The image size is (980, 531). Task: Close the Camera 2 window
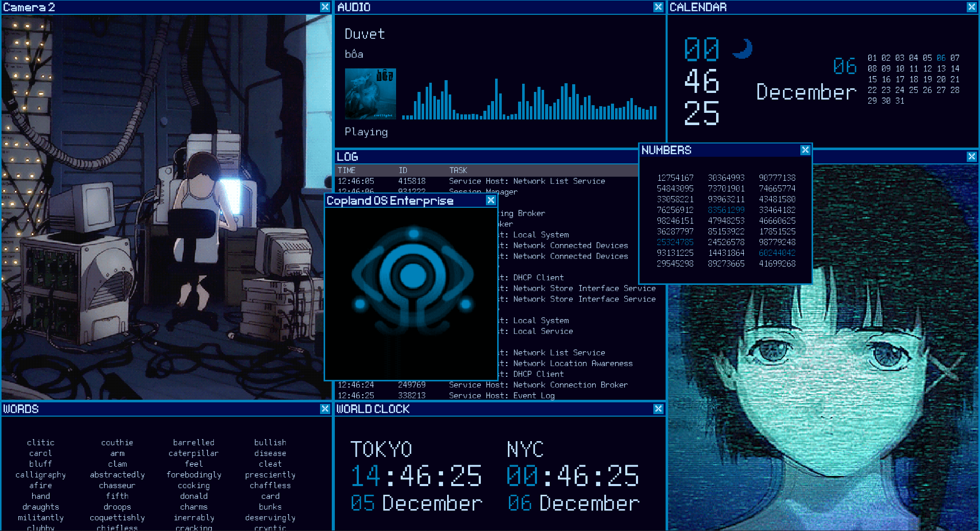tap(325, 7)
